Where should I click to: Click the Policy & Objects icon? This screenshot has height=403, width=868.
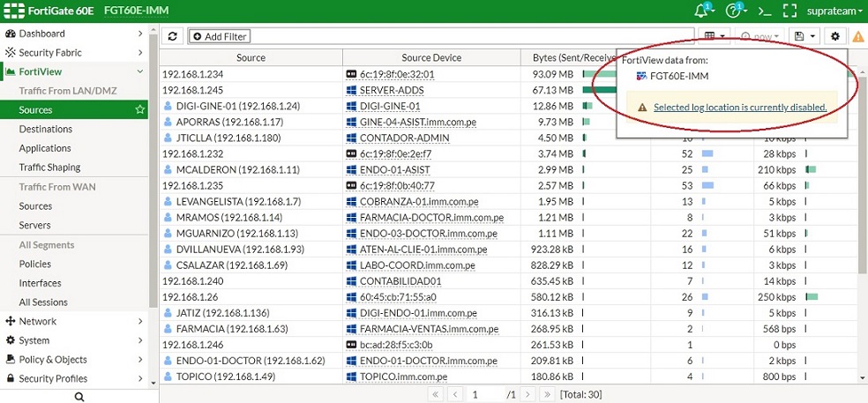pos(10,359)
